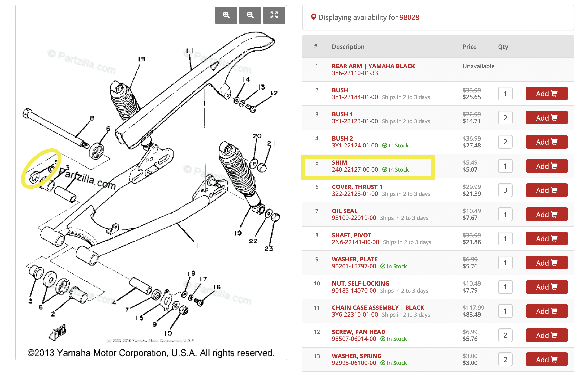
Task: Click quantity field for BUSH 1
Action: click(505, 118)
